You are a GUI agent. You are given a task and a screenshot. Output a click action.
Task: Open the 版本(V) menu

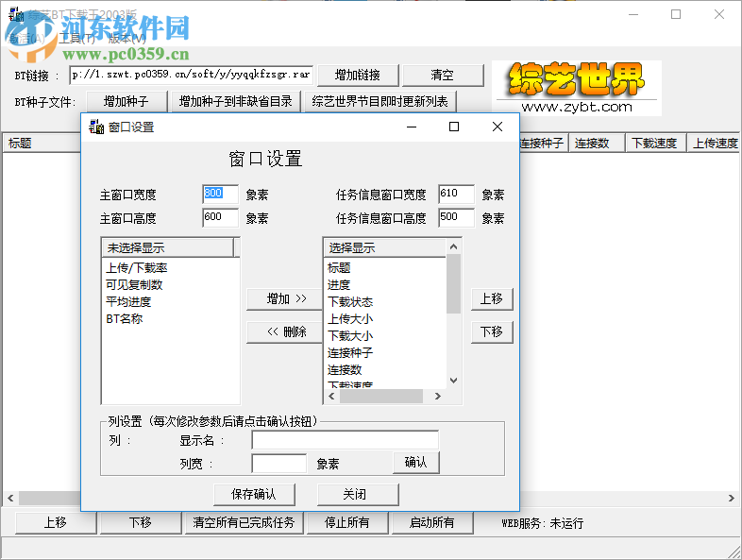pos(126,39)
